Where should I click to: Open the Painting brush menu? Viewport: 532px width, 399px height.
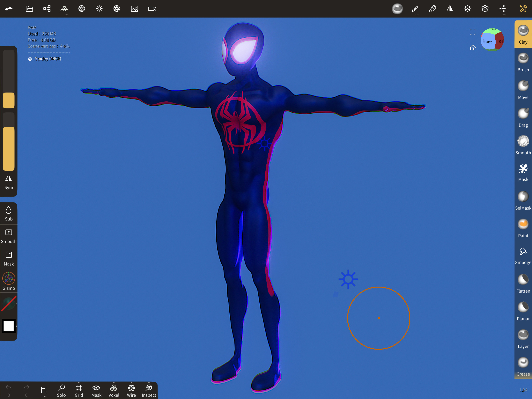point(432,9)
